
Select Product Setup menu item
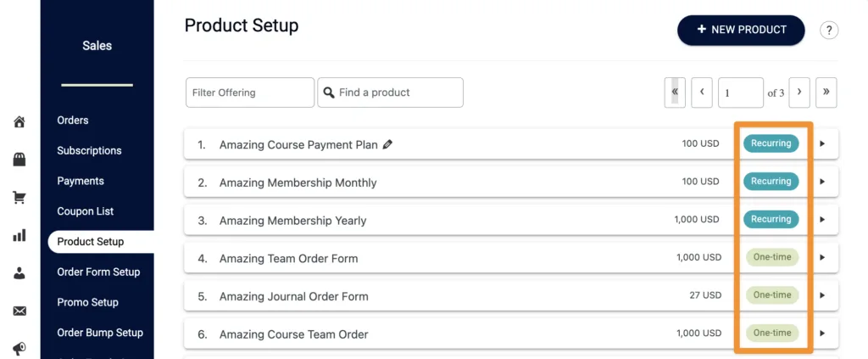(x=101, y=242)
